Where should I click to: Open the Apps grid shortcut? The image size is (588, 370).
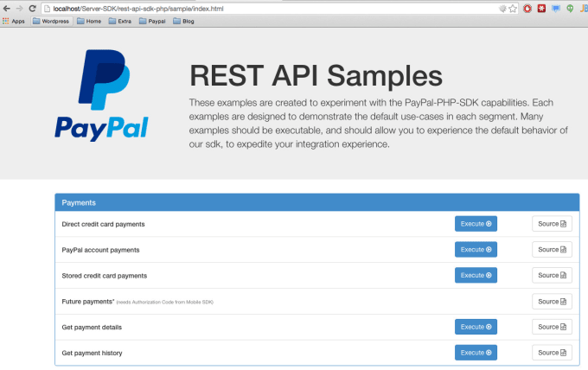(14, 22)
